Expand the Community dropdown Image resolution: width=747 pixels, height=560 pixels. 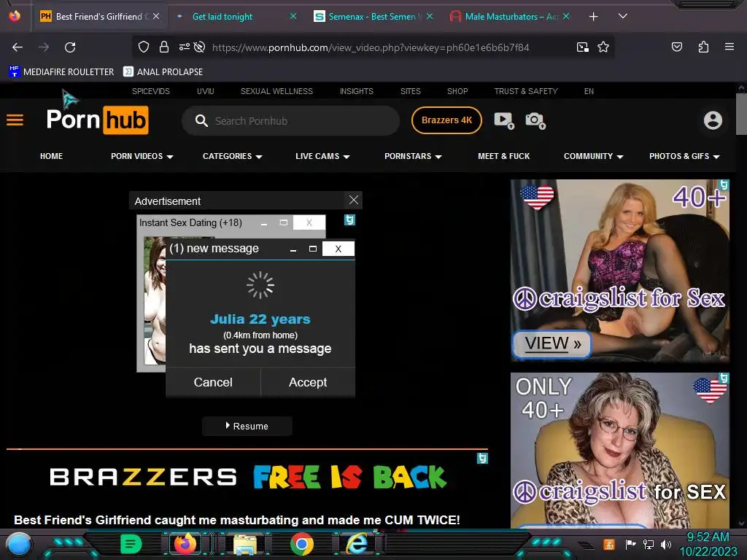pos(593,156)
